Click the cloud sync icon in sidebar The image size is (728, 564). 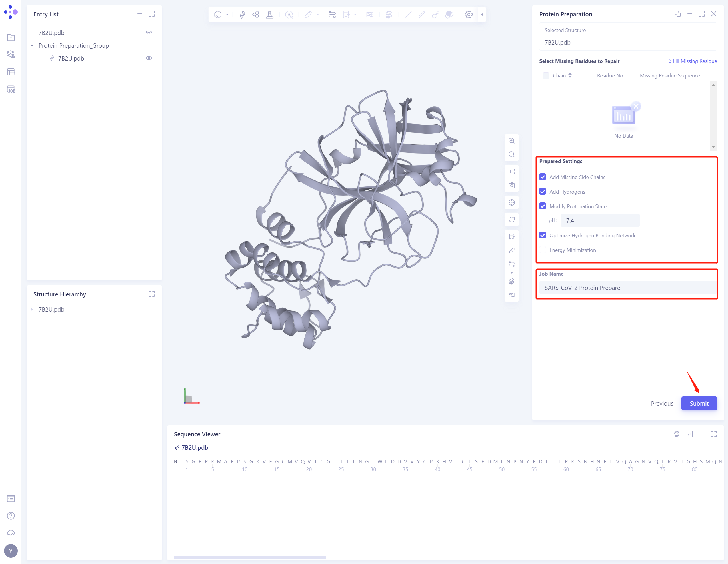pos(11,533)
